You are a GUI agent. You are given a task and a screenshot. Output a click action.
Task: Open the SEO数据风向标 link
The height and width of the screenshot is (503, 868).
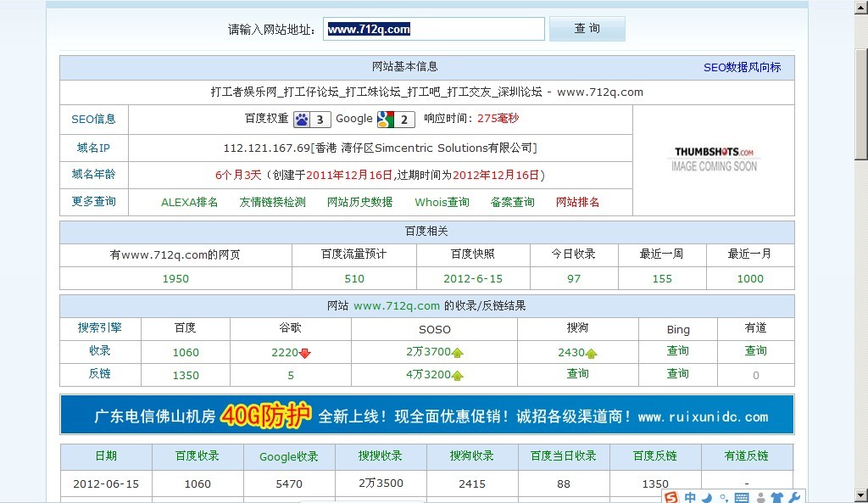coord(744,66)
